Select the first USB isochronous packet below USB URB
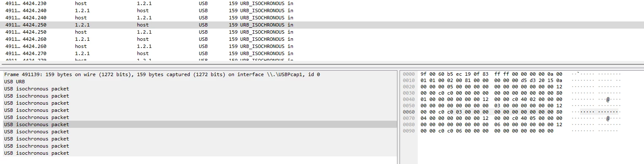This screenshot has height=164, width=644. click(x=200, y=89)
